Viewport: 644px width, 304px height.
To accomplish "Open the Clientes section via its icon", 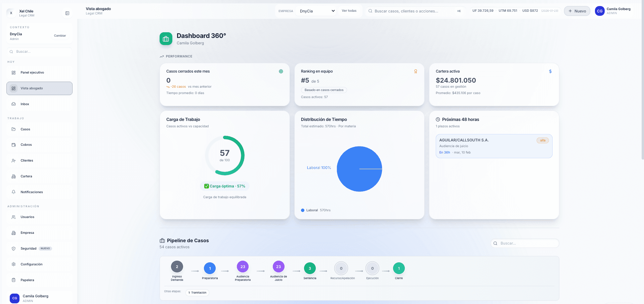I will (13, 160).
